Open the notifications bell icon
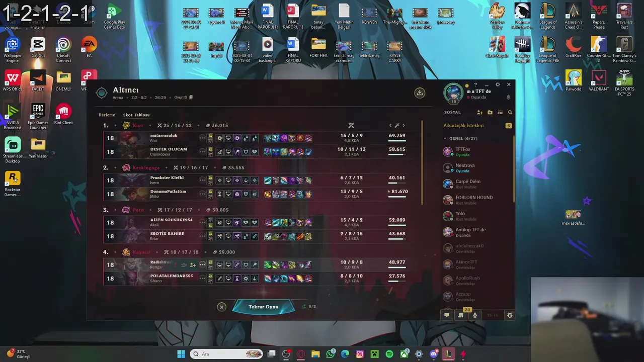Image resolution: width=644 pixels, height=362 pixels. pyautogui.click(x=508, y=97)
